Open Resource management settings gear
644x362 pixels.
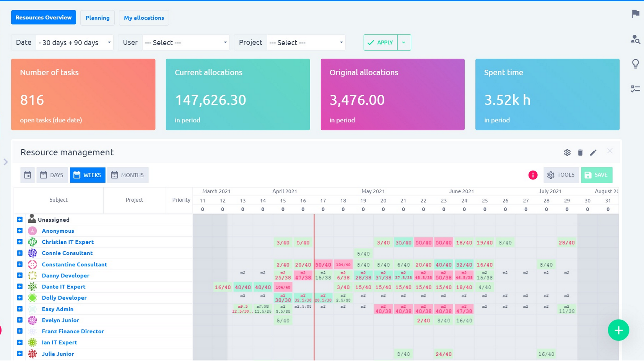click(x=567, y=153)
